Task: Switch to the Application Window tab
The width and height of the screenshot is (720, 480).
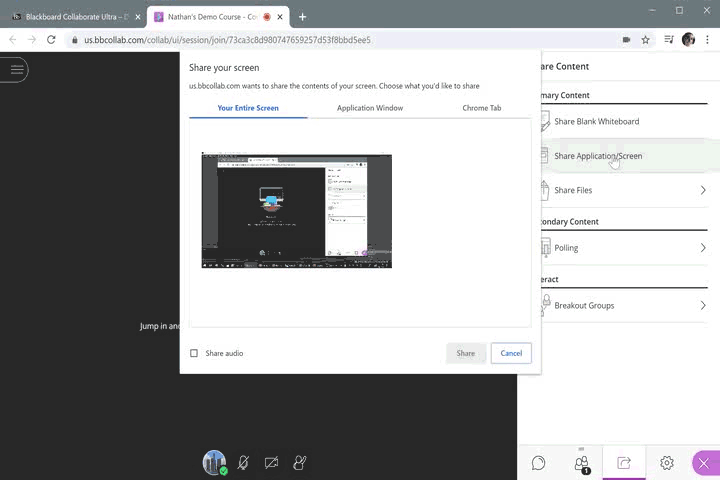Action: 370,108
